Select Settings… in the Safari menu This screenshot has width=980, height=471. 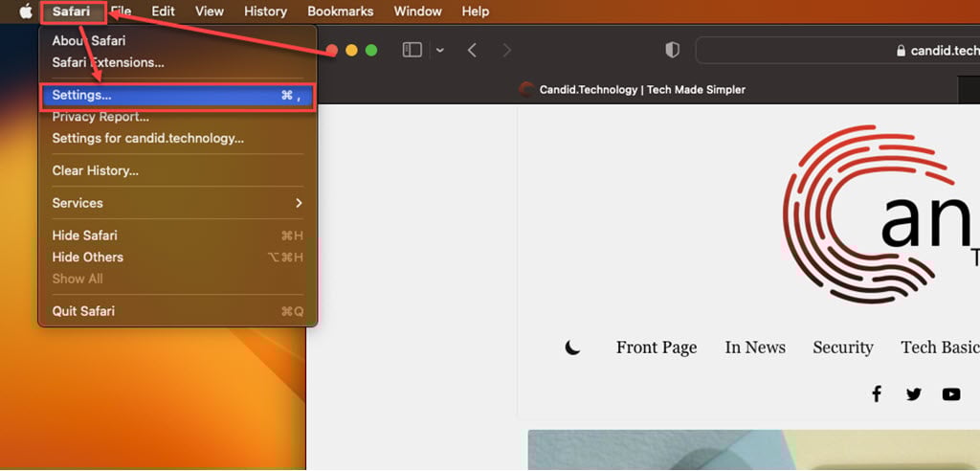point(178,95)
